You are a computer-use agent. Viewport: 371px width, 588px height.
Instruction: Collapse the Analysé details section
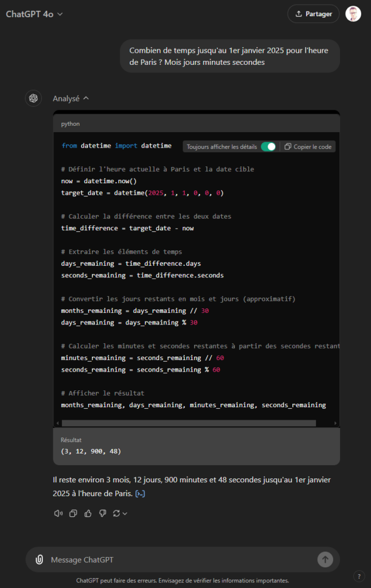(x=71, y=98)
